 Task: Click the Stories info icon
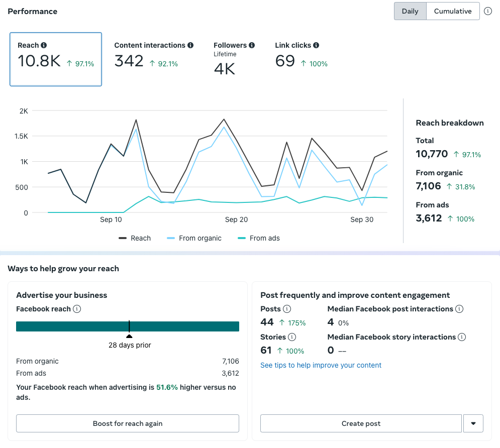click(292, 337)
